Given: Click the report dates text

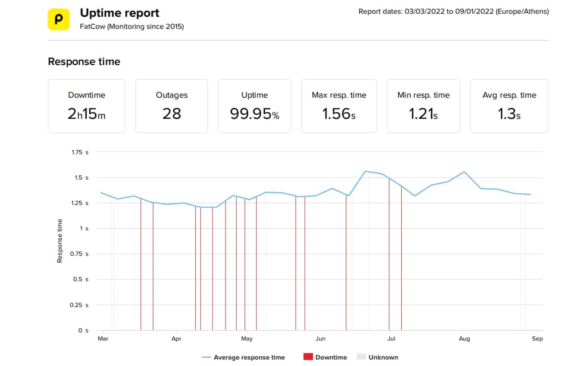Looking at the screenshot, I should [x=454, y=12].
